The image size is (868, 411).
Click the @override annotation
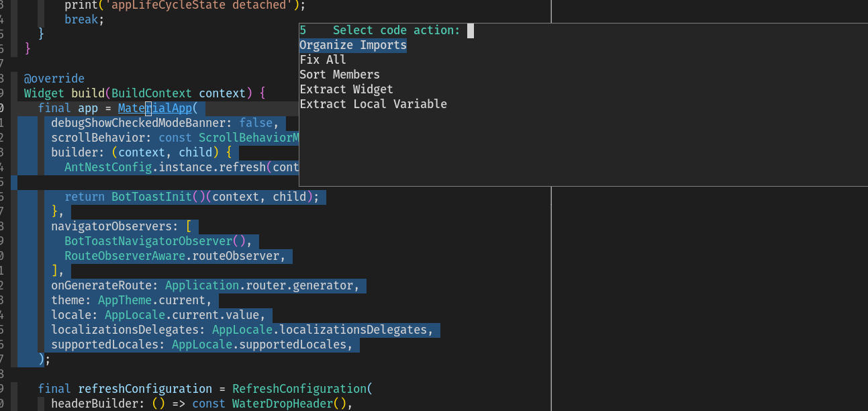click(x=54, y=79)
